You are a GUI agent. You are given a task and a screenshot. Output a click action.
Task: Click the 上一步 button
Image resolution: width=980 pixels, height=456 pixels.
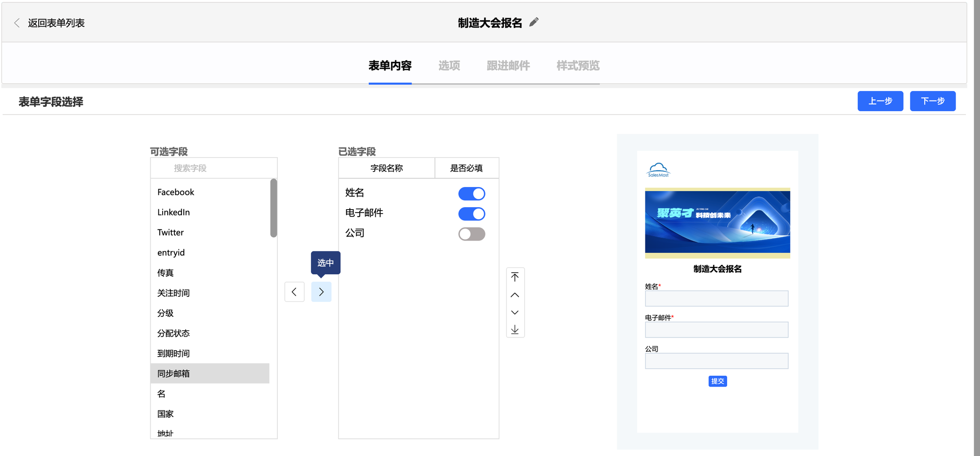click(x=880, y=101)
